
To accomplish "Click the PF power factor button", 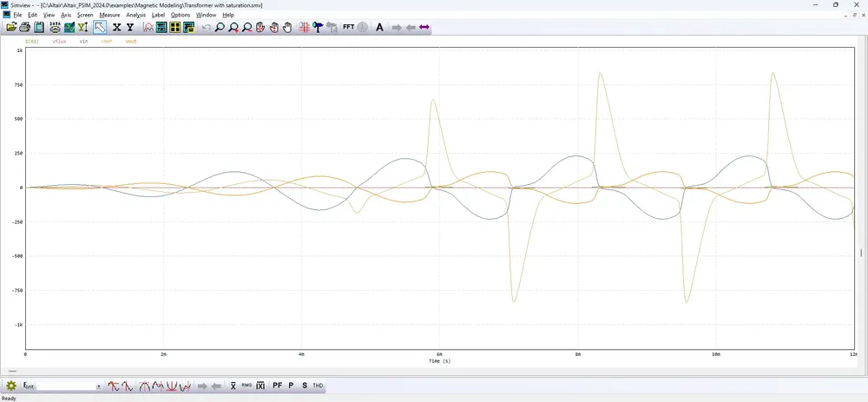I will [278, 386].
